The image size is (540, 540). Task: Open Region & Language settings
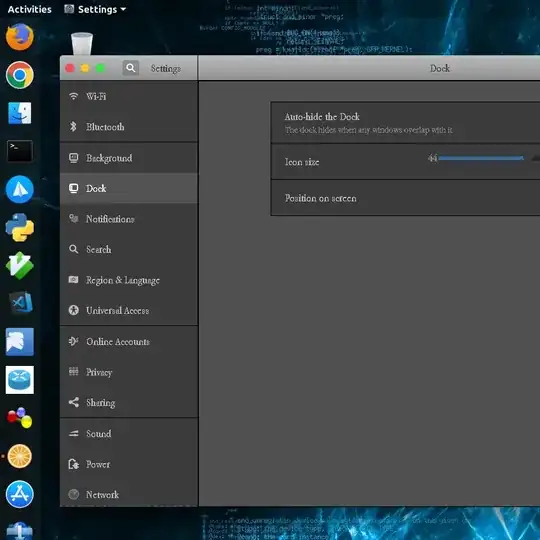(129, 280)
